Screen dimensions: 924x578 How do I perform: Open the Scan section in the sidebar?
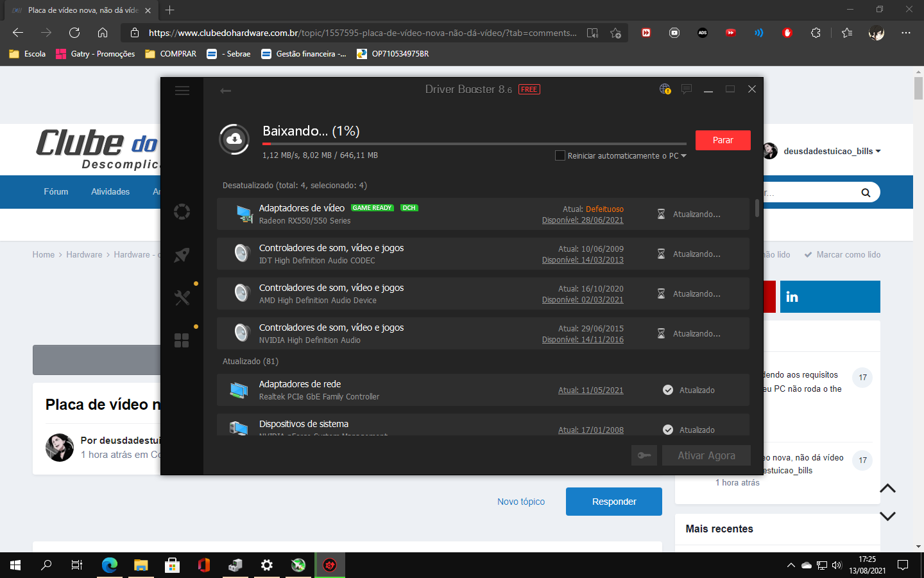coord(182,211)
